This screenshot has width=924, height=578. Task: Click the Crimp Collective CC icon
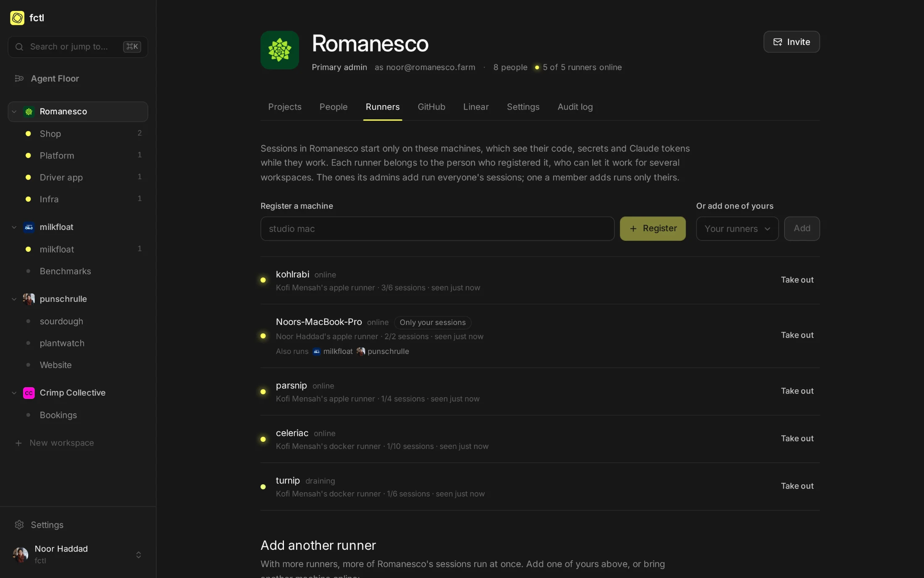pos(29,393)
